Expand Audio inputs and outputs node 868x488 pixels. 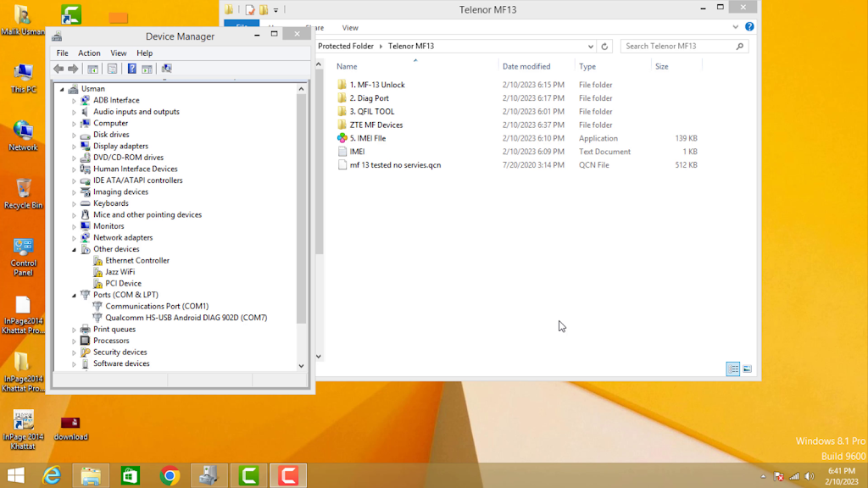pyautogui.click(x=74, y=112)
